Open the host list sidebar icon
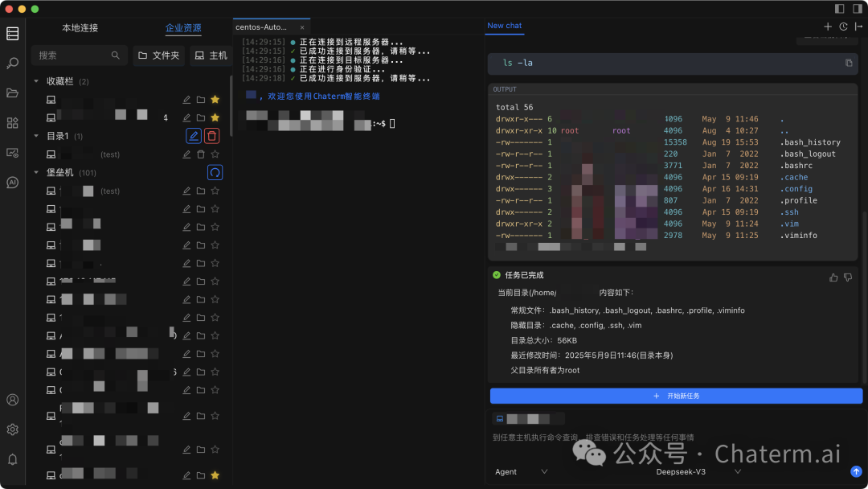 pos(13,33)
